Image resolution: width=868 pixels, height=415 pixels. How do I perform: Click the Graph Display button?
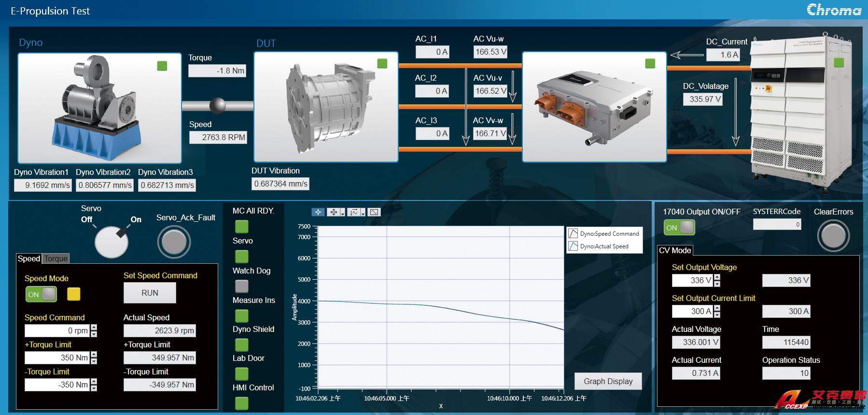(608, 381)
